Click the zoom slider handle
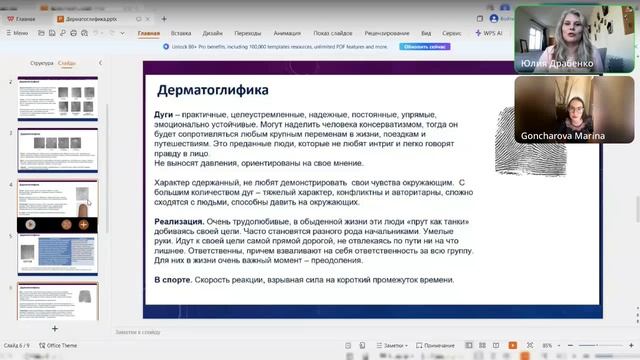Viewport: 640px width, 360px height. point(597,345)
